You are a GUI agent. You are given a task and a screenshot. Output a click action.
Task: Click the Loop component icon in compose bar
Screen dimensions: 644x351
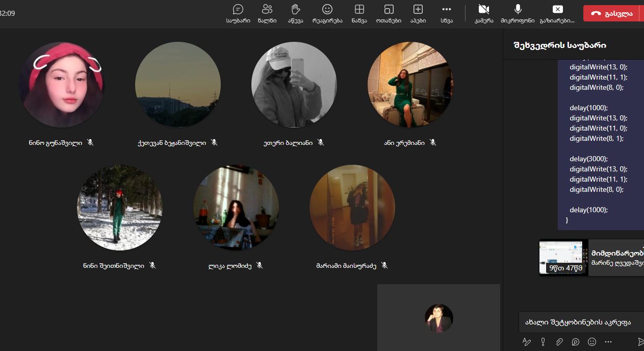(x=576, y=342)
